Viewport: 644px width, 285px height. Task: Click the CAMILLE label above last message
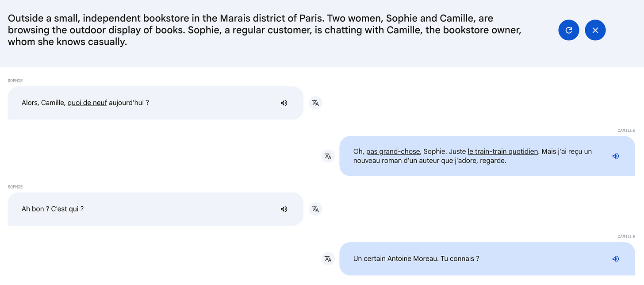click(x=626, y=236)
